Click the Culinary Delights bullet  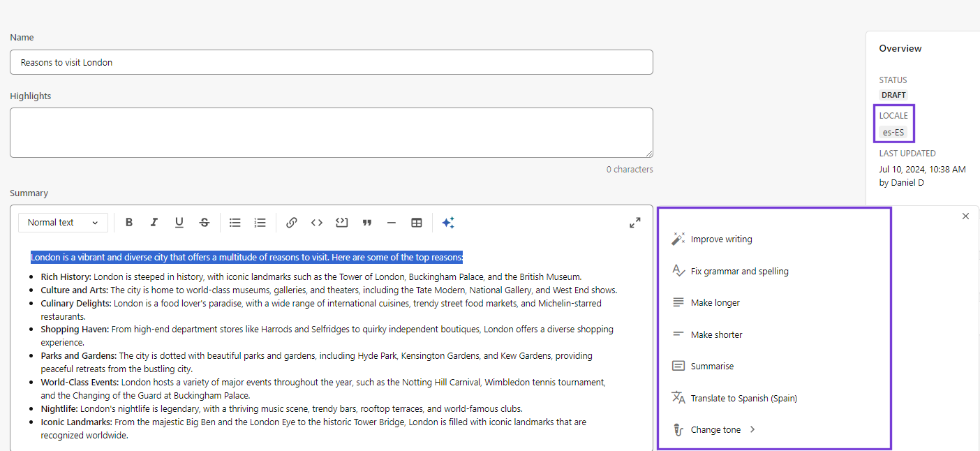click(x=321, y=310)
